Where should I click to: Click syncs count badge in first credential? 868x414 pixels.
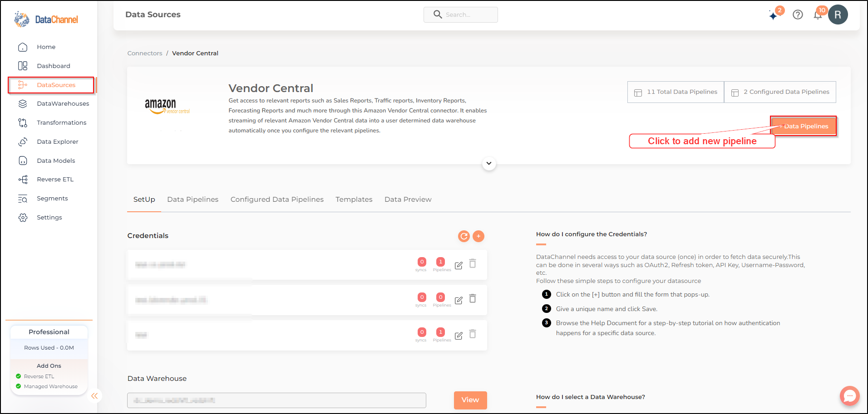(x=422, y=262)
